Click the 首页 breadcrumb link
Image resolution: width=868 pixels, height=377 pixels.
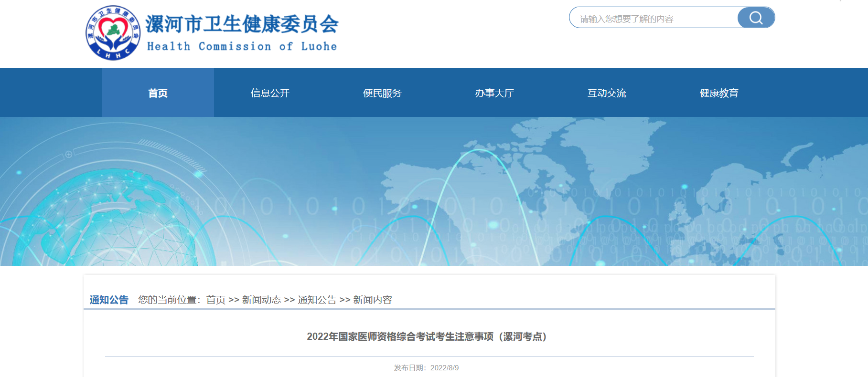[216, 300]
